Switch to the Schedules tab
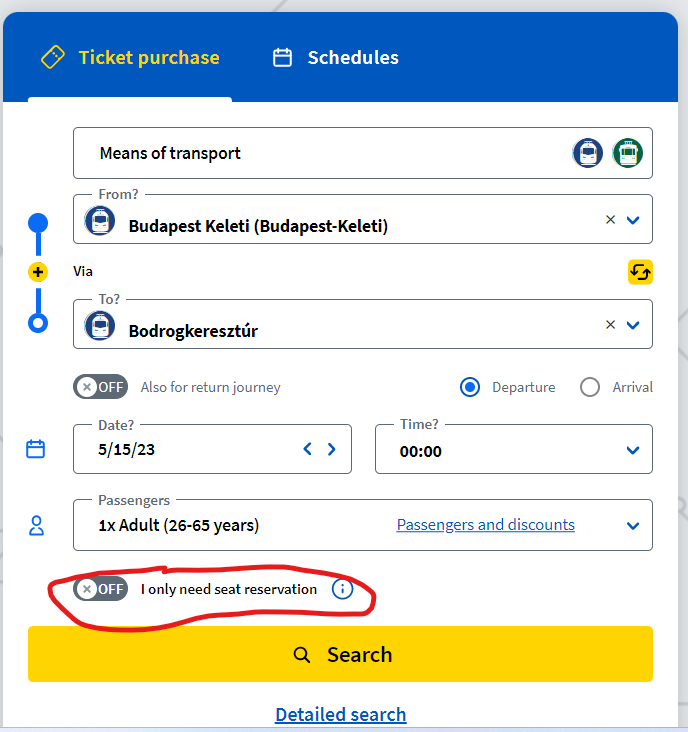This screenshot has height=732, width=688. pyautogui.click(x=336, y=58)
